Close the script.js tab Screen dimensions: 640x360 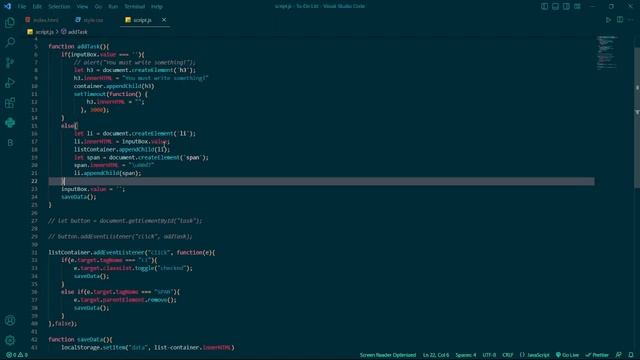[x=164, y=20]
